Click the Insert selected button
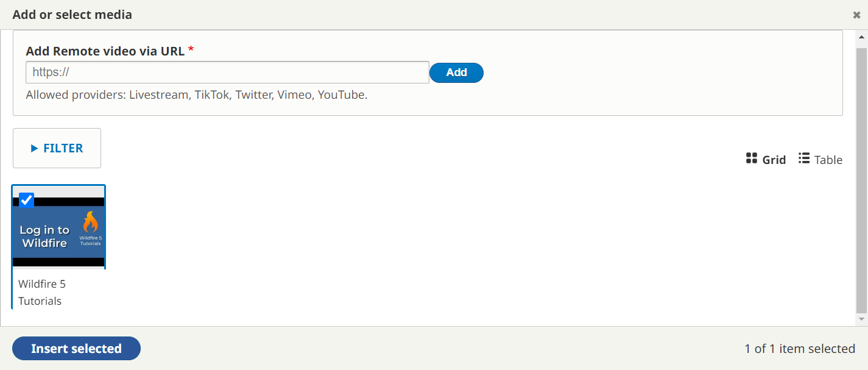Image resolution: width=868 pixels, height=370 pixels. (76, 349)
